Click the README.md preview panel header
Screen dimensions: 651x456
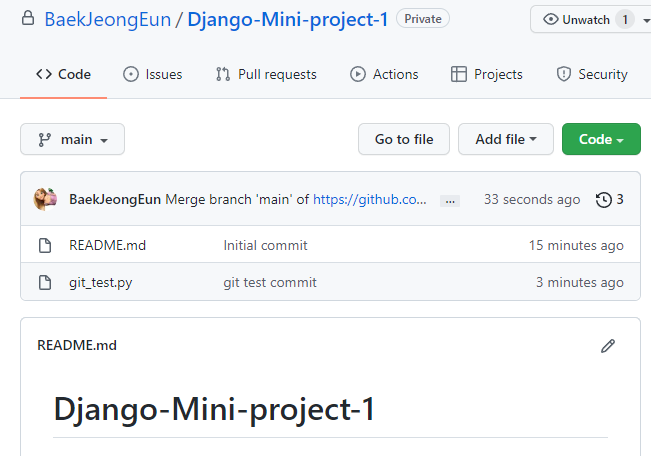tap(77, 345)
